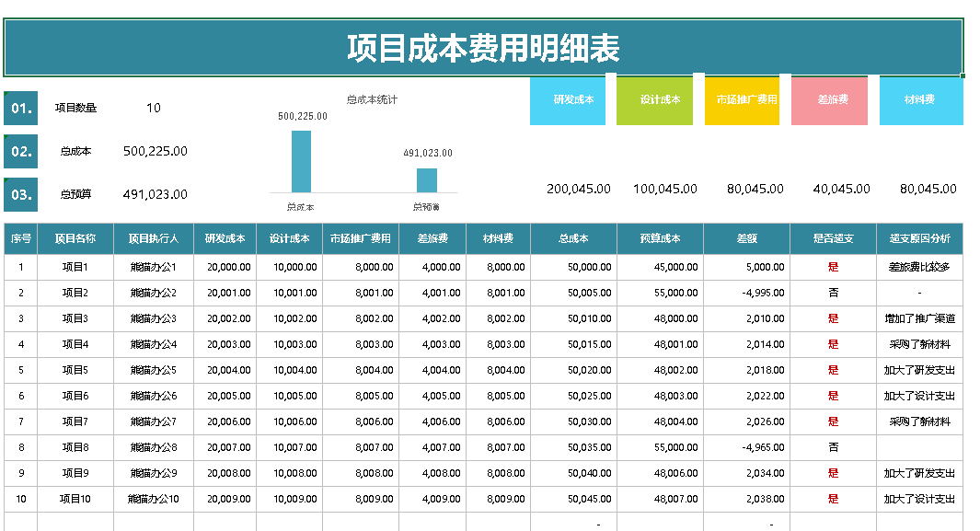
Task: Select the title cell 项目成本费用明细表
Action: coord(483,48)
